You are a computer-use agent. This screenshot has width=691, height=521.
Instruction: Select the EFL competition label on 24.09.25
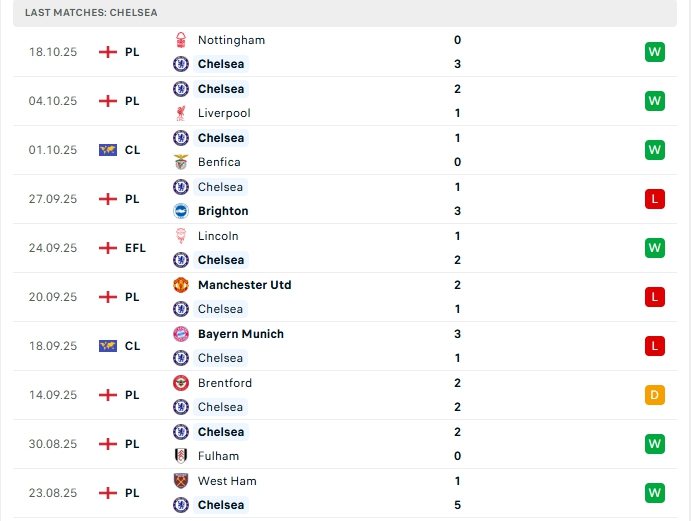[135, 248]
